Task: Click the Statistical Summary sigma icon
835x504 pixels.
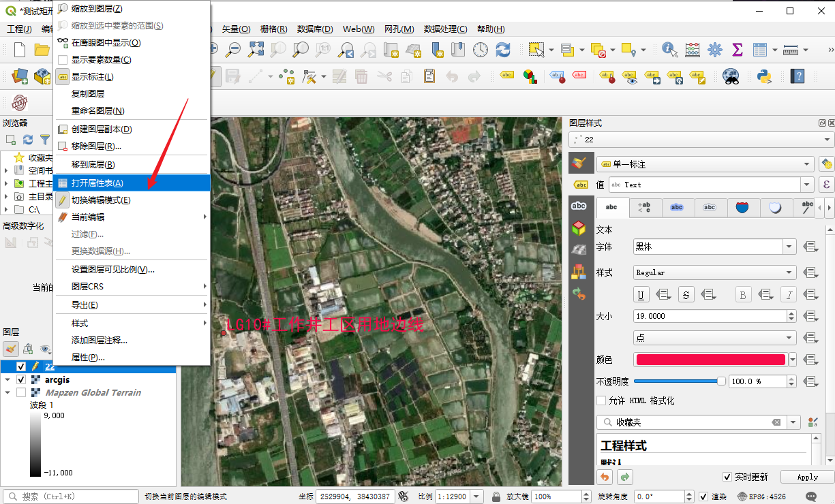Action: [737, 50]
